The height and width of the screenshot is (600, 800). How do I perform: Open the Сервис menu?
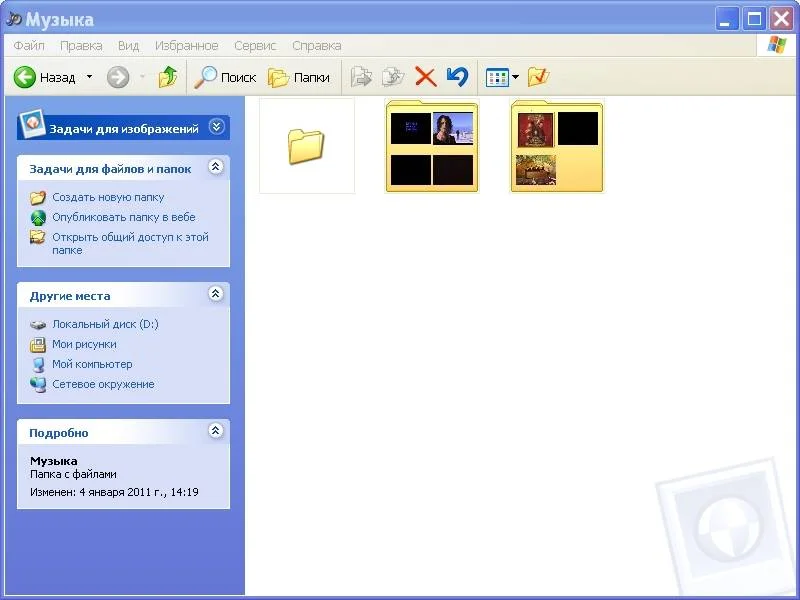coord(255,46)
